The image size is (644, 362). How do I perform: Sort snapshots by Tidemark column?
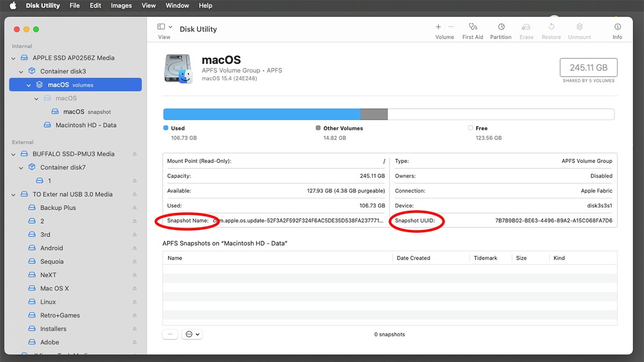(x=491, y=258)
